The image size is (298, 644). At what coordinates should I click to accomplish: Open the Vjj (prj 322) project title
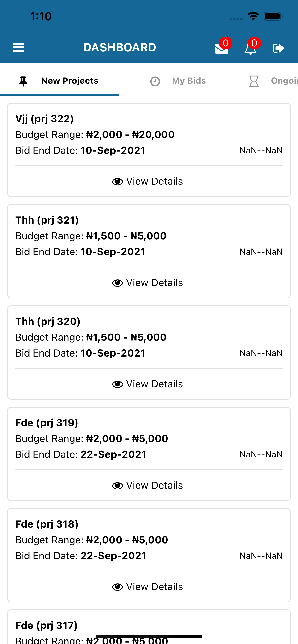click(45, 119)
